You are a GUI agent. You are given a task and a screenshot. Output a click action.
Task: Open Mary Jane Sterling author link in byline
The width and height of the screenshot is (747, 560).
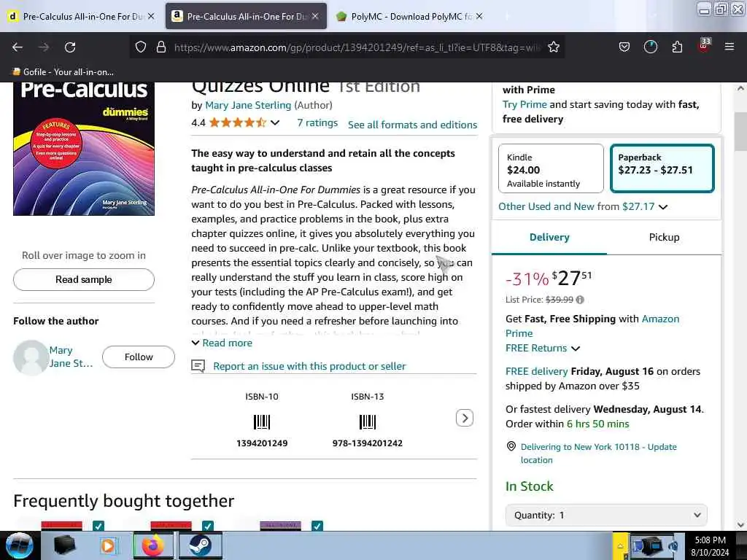(x=248, y=105)
